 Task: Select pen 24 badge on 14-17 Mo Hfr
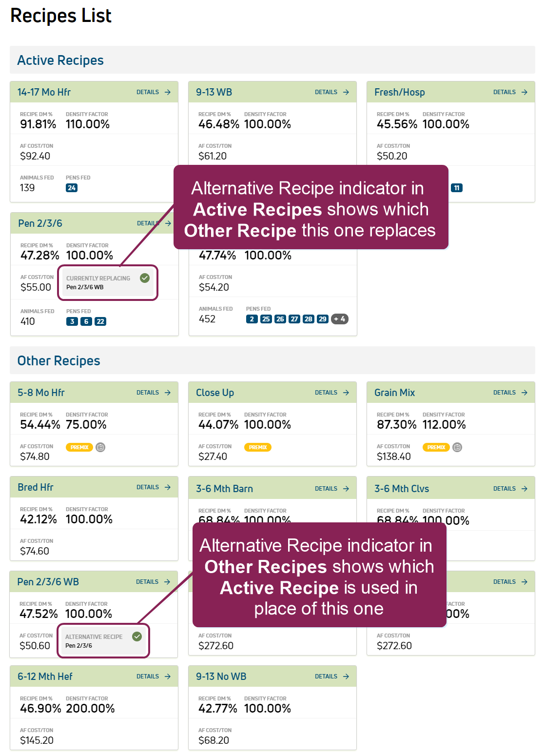[72, 188]
